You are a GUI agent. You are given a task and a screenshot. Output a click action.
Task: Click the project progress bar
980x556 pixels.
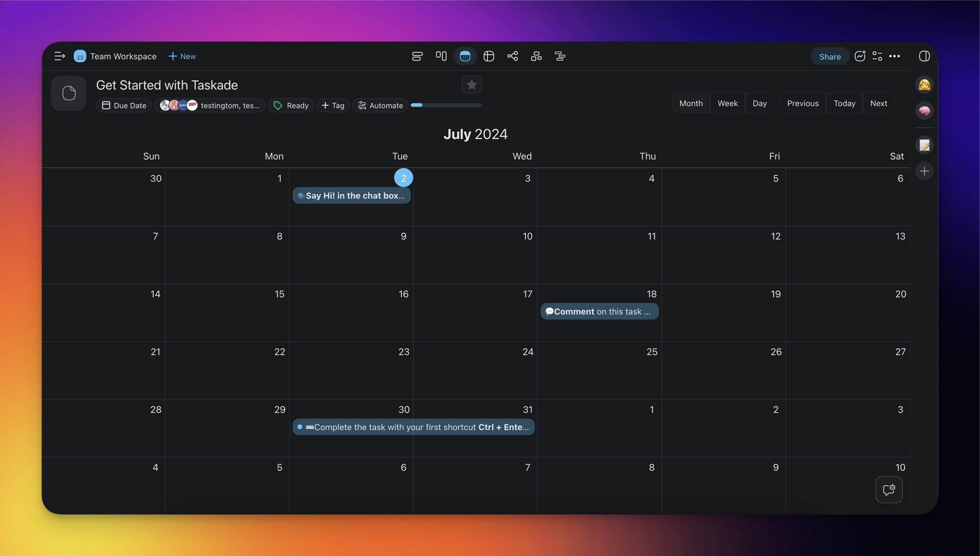click(x=446, y=105)
